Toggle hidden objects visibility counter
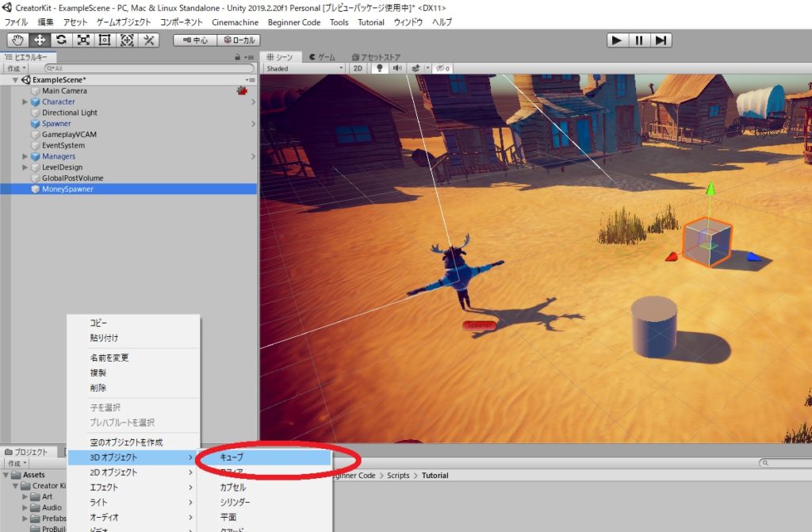 (x=442, y=68)
